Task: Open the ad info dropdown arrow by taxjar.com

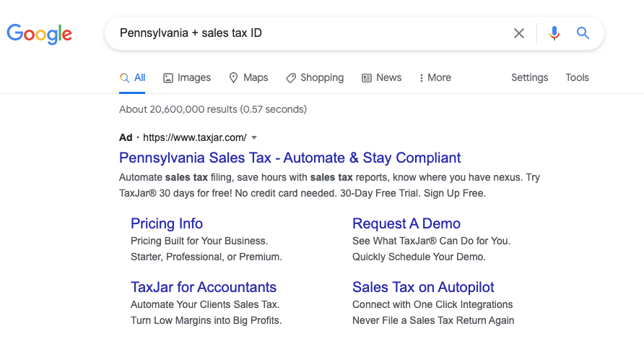Action: [254, 137]
